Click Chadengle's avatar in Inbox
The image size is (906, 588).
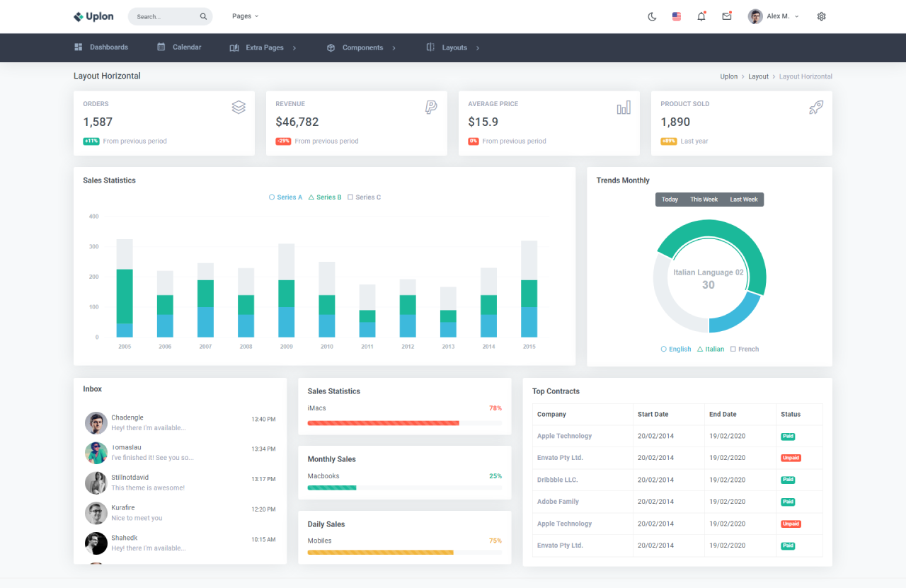click(96, 423)
